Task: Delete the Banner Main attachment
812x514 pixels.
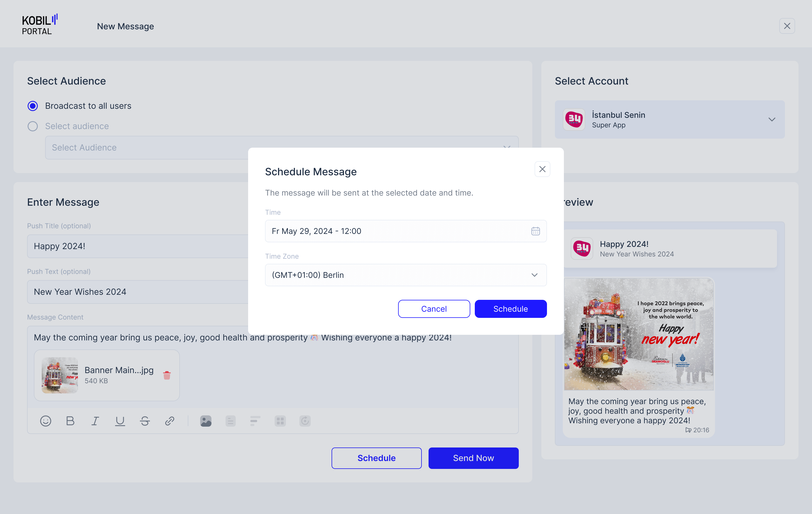Action: (167, 375)
